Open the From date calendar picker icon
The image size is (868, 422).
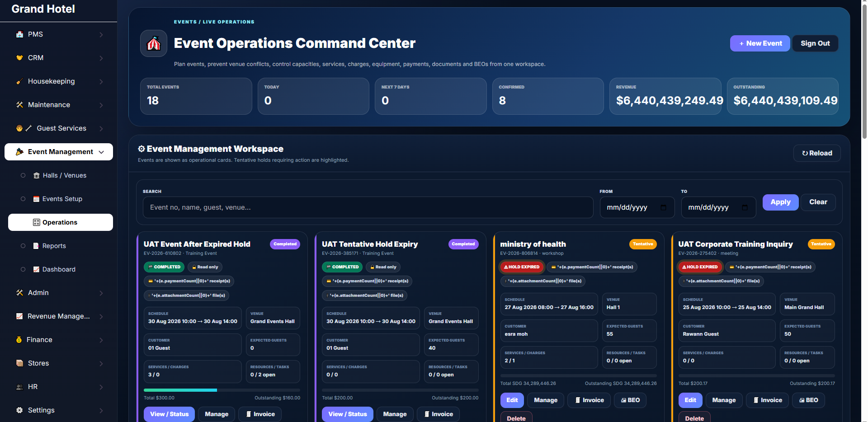663,207
